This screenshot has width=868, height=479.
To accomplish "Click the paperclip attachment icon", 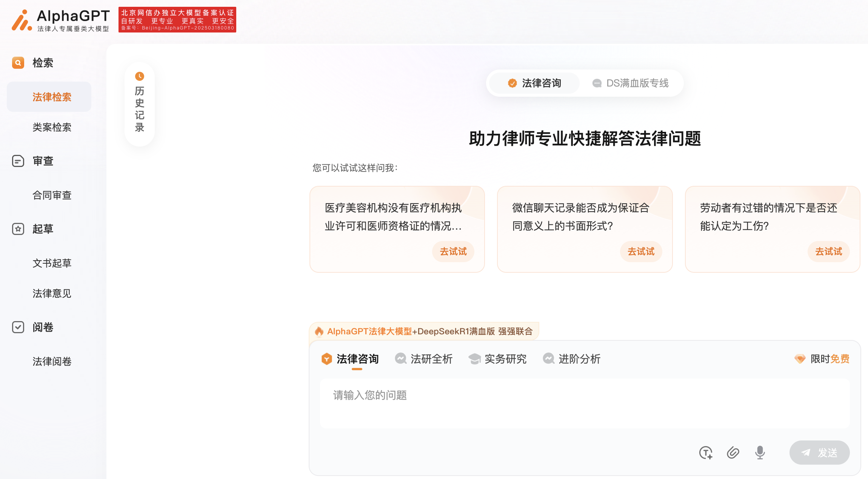I will point(733,452).
